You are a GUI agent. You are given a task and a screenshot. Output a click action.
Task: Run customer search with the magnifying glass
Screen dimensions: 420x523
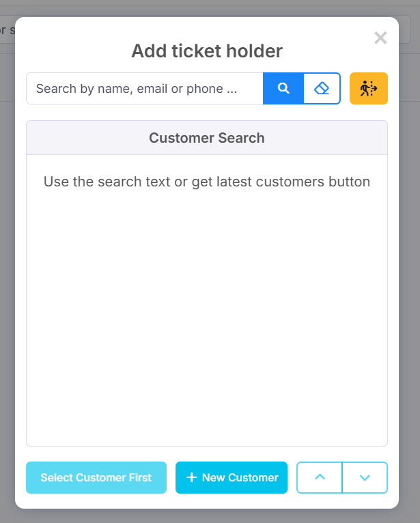click(283, 88)
